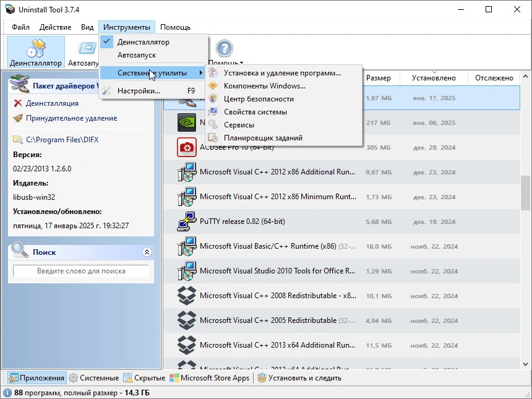
Task: Switch to the Скрытые tab
Action: coord(144,378)
